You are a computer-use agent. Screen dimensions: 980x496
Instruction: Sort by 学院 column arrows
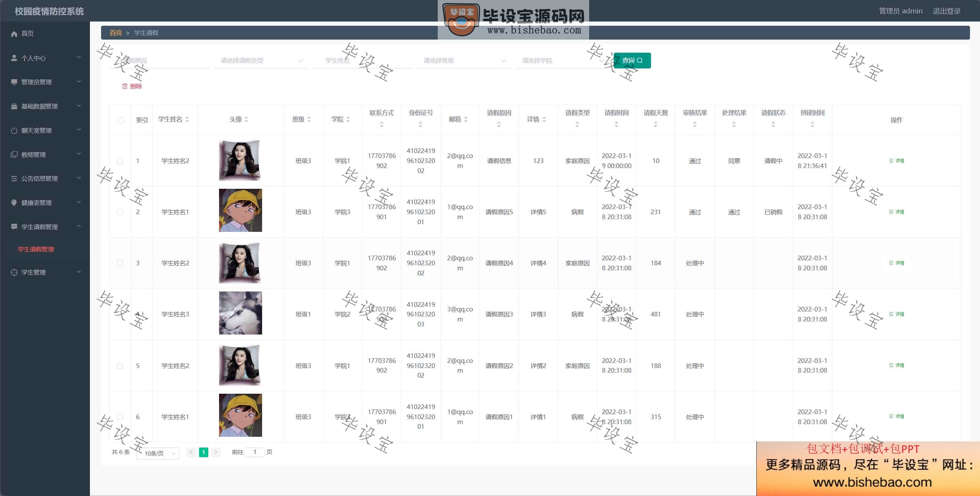tap(348, 120)
